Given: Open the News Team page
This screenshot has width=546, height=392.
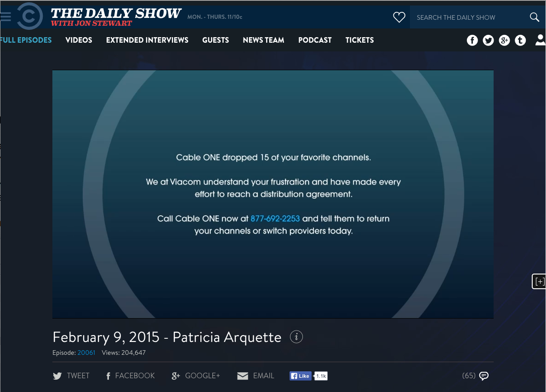Looking at the screenshot, I should point(264,40).
